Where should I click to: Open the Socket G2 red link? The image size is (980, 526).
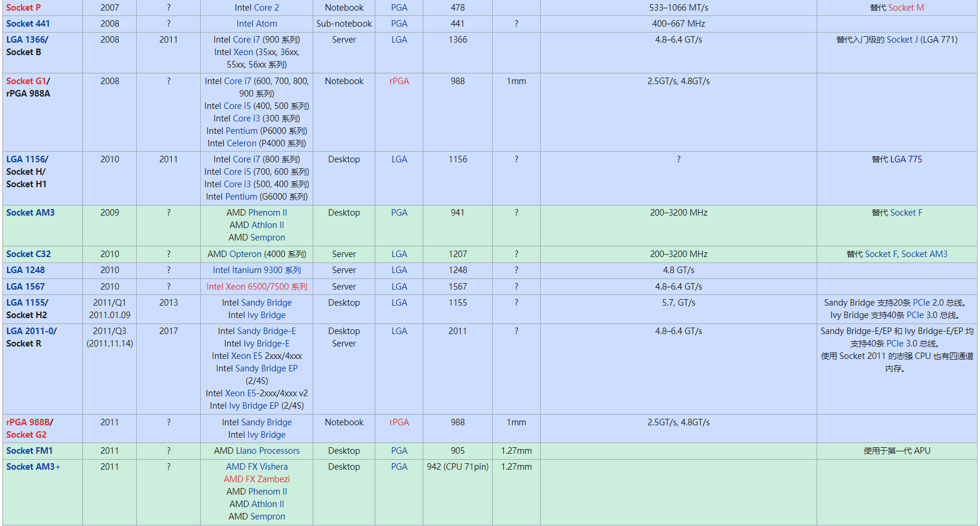pos(26,435)
